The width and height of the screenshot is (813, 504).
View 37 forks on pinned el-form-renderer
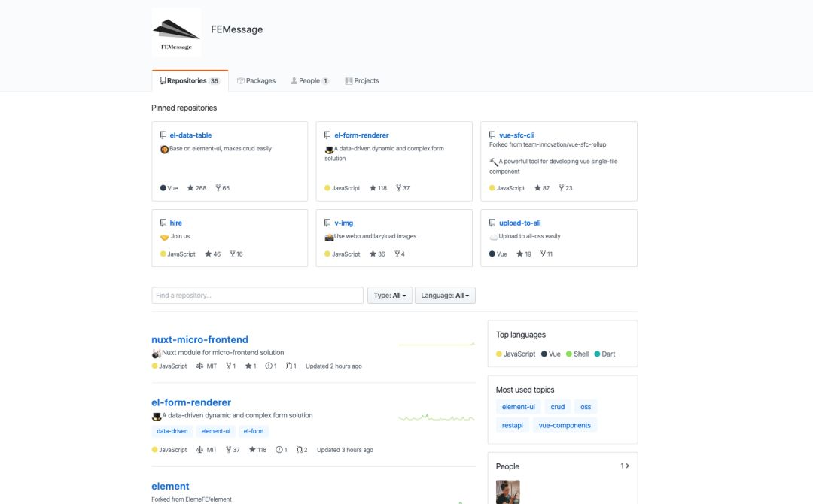tap(403, 188)
